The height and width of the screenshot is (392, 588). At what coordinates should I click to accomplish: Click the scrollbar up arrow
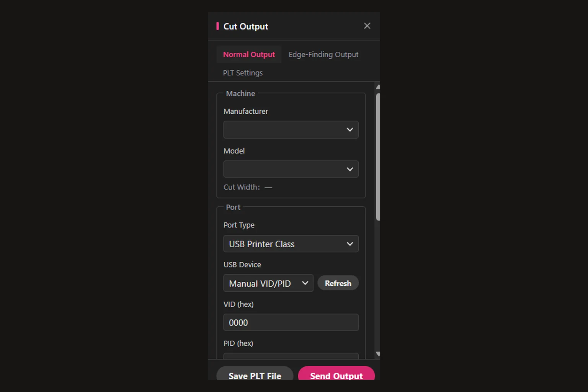(x=378, y=87)
